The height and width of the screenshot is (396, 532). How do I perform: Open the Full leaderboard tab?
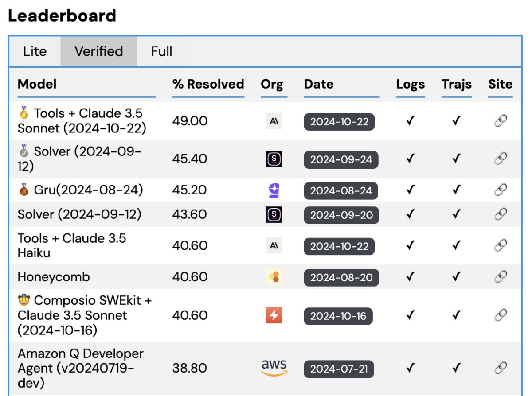pos(161,51)
